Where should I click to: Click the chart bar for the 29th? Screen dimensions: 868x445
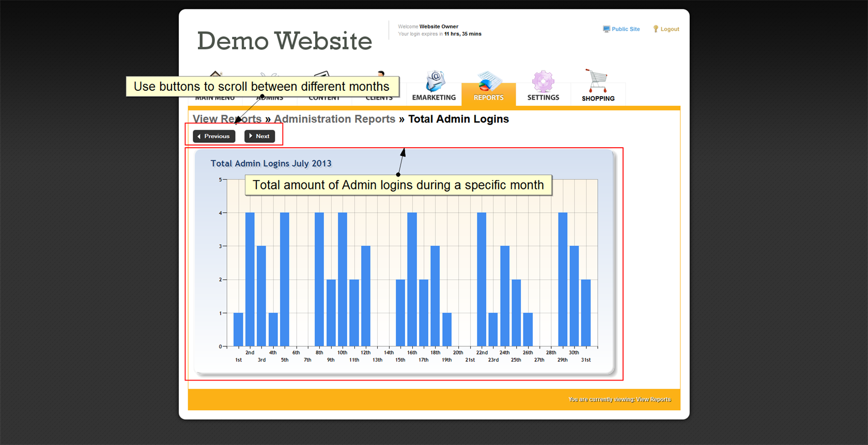coord(563,279)
